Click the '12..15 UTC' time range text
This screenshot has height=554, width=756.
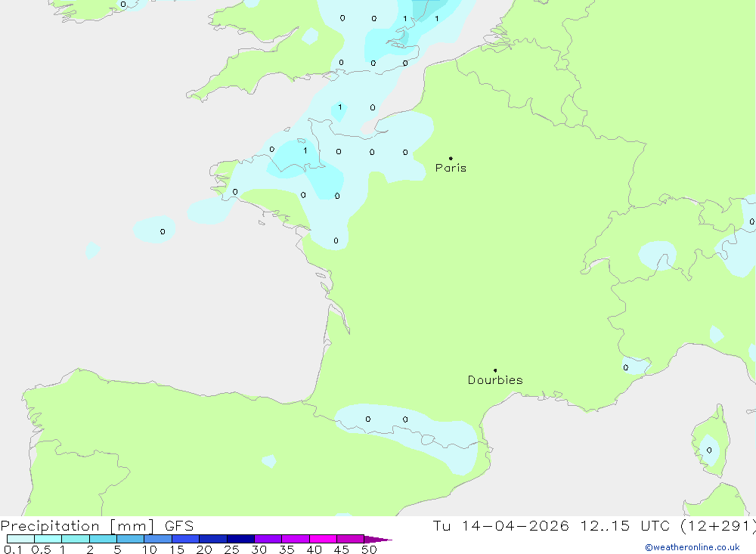coord(625,525)
